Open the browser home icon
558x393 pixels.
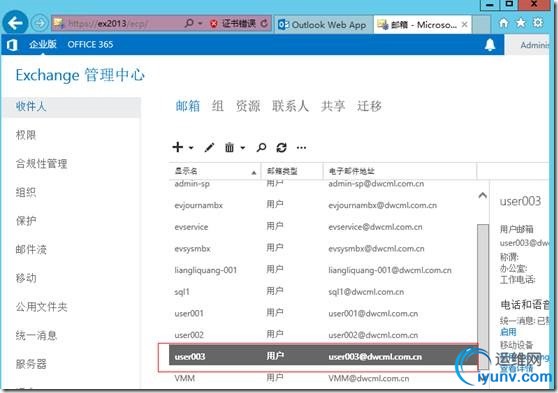point(504,23)
